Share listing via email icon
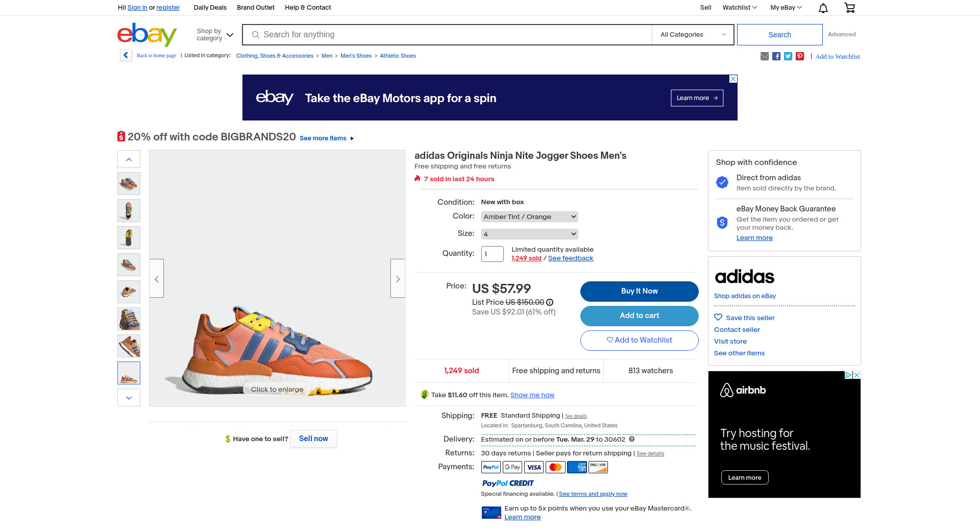The width and height of the screenshot is (980, 531). pos(764,56)
